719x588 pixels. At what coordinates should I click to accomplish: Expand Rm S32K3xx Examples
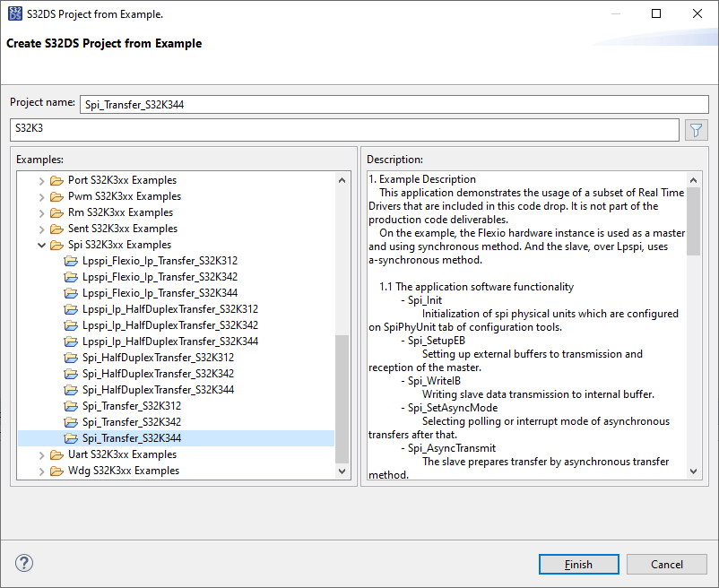41,212
